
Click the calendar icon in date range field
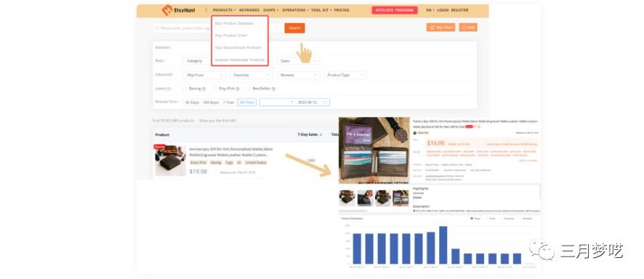pos(326,102)
